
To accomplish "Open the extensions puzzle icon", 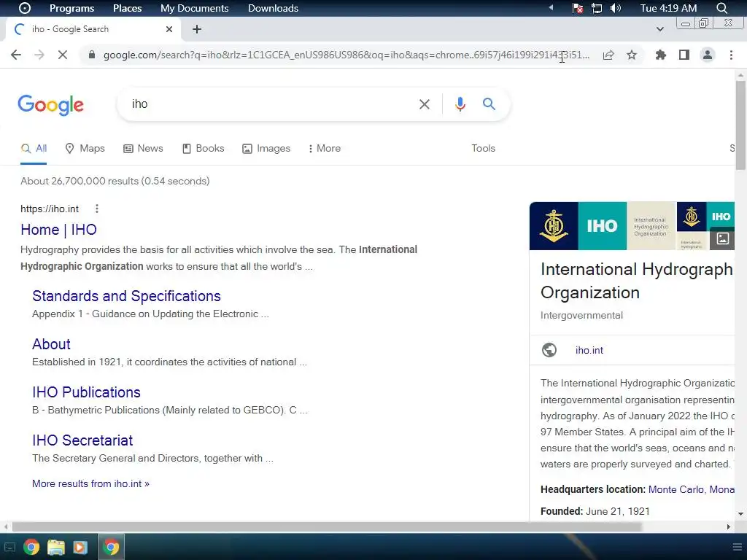I will coord(661,55).
